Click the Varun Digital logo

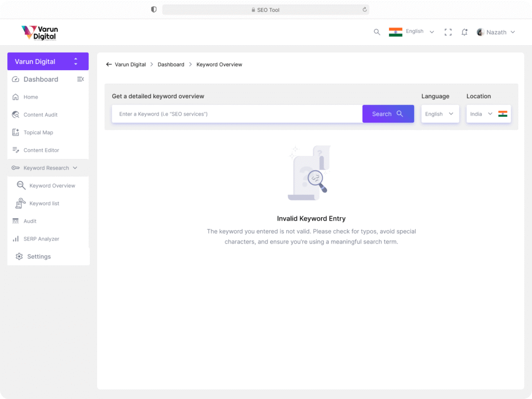40,33
